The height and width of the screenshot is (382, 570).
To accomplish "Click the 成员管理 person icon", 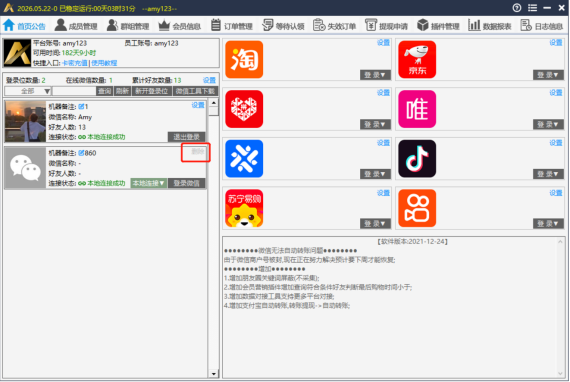I will 60,25.
